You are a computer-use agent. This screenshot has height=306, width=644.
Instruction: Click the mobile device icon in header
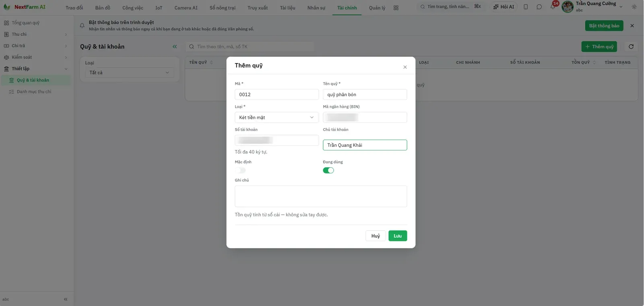tap(526, 7)
